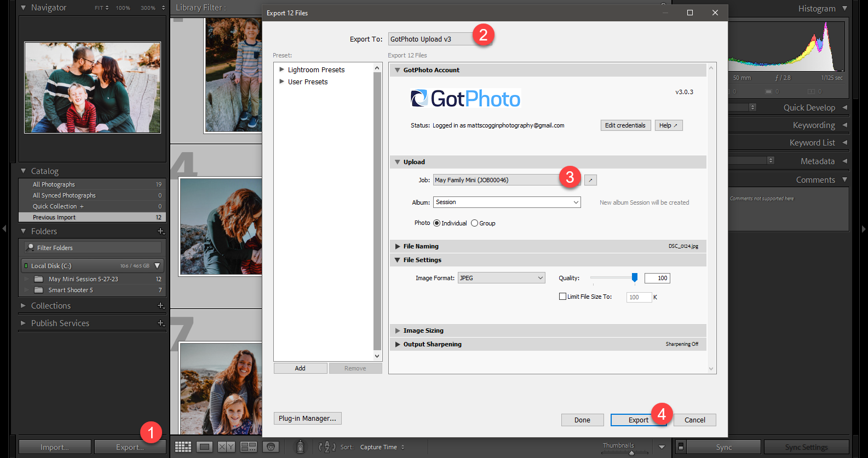The width and height of the screenshot is (868, 458).
Task: Click the Filter Folders search field
Action: (92, 248)
